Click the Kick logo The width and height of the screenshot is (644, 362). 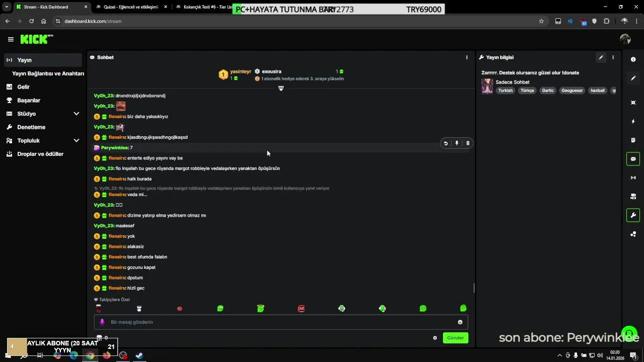36,39
